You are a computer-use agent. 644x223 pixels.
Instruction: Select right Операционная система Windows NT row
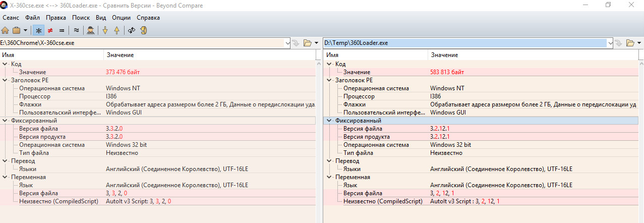pyautogui.click(x=480, y=88)
